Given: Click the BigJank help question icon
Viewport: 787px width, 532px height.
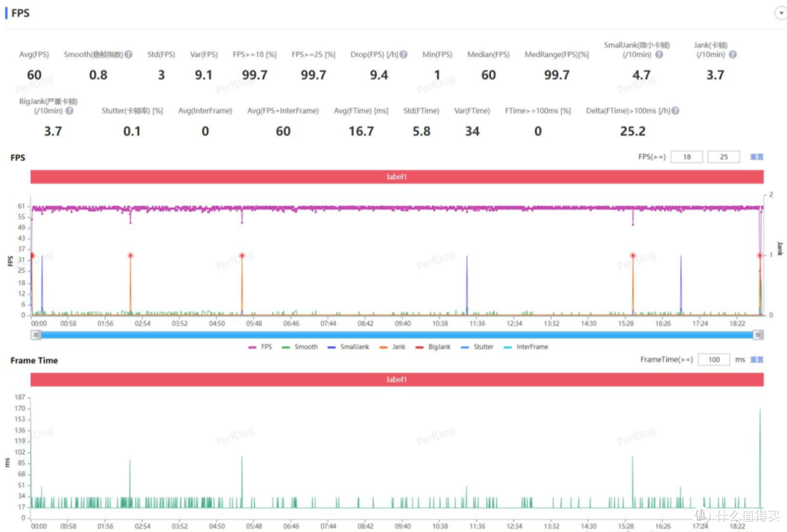Looking at the screenshot, I should [69, 111].
